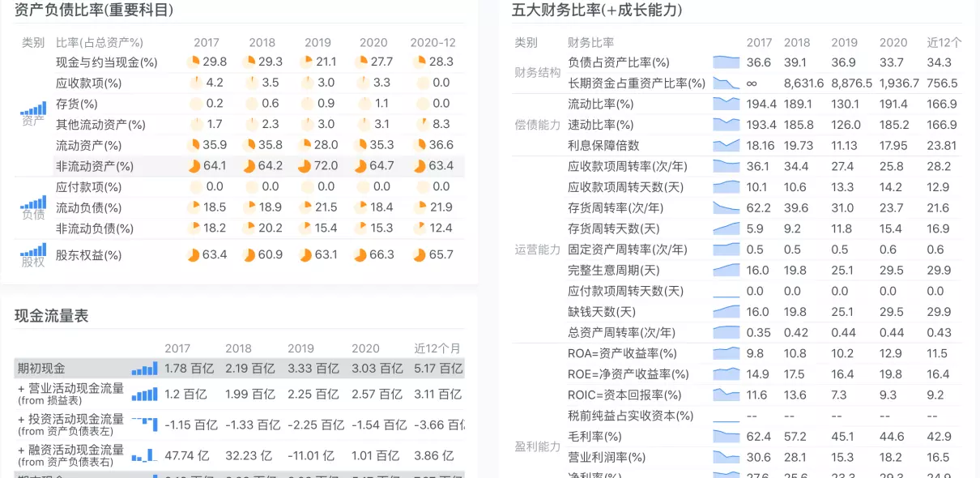Click the bar icon beside 营业活动现金流量

click(144, 394)
